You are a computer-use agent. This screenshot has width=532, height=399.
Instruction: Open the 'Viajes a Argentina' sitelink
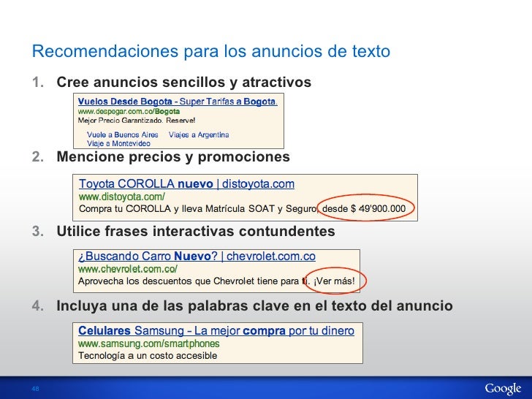(x=199, y=134)
